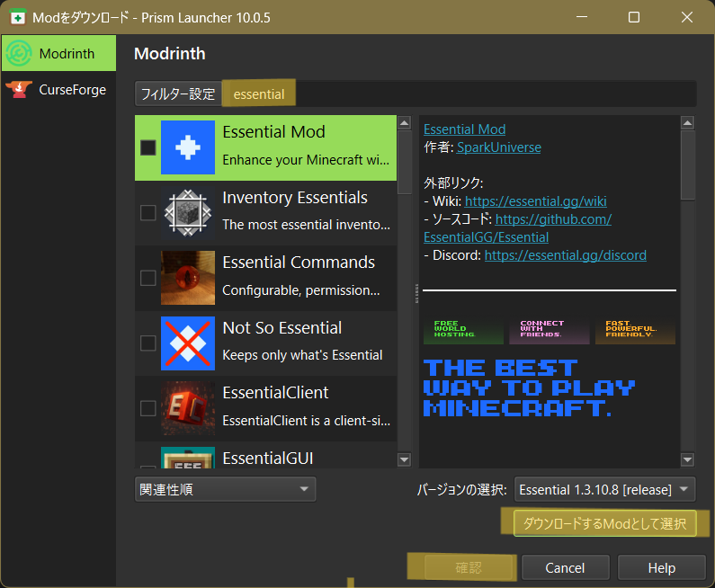Screen dimensions: 715x588
Task: Expand the Essential 1.3.10.8 version dropdown
Action: tap(605, 490)
